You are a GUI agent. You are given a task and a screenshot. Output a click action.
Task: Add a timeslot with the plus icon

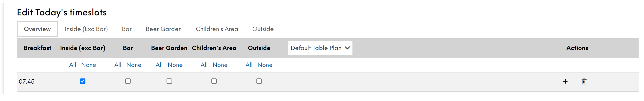point(565,82)
